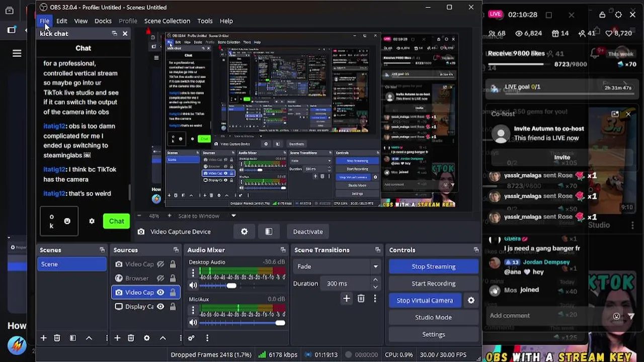This screenshot has height=362, width=644.
Task: Open Desktop Audio three-dot options
Action: pos(193,273)
